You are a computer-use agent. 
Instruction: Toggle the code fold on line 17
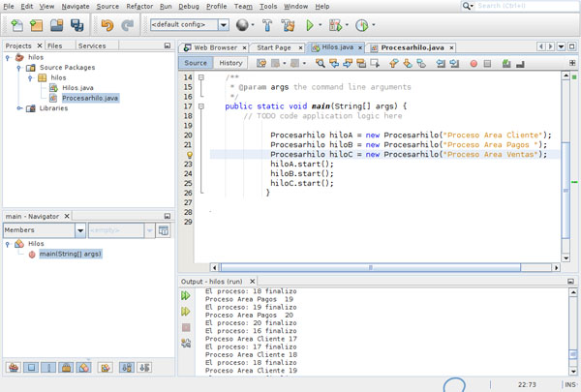[x=201, y=106]
